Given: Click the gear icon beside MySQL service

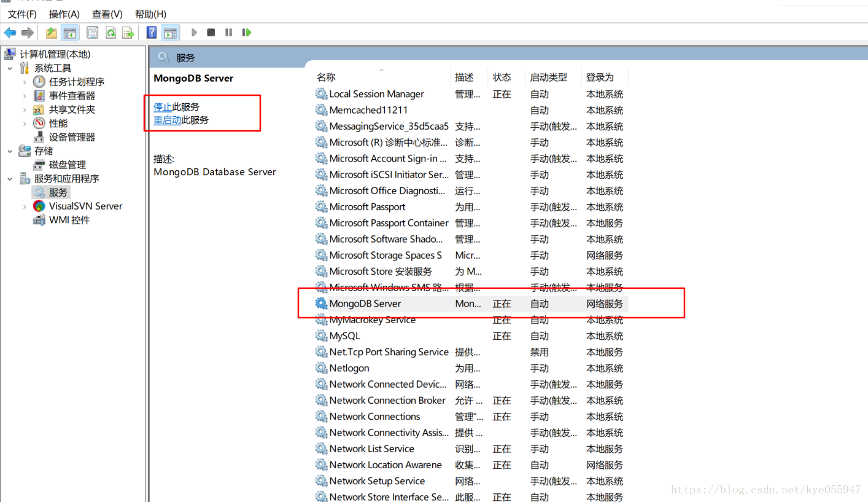Looking at the screenshot, I should pos(321,335).
